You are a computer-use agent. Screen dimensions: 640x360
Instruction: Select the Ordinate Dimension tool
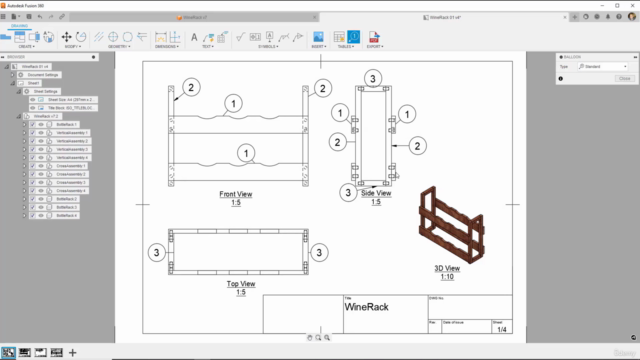(175, 37)
